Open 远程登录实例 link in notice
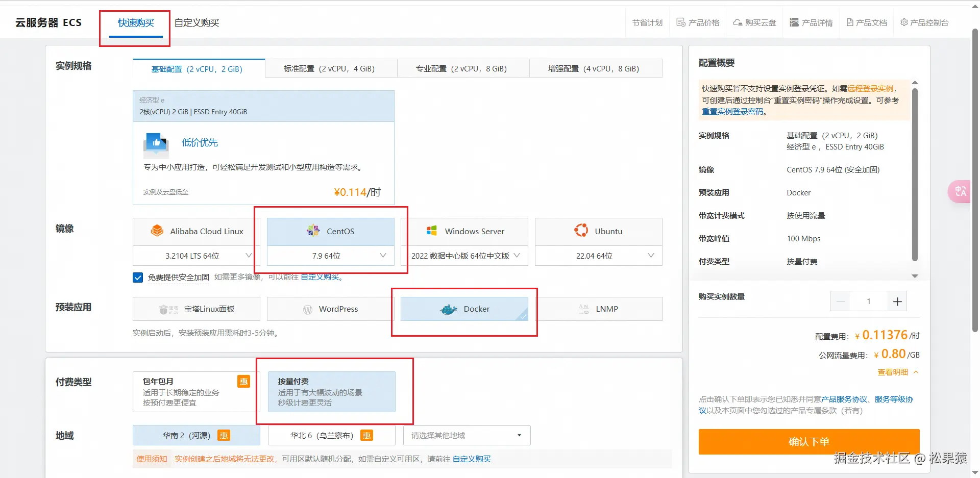The height and width of the screenshot is (478, 980). pos(871,88)
